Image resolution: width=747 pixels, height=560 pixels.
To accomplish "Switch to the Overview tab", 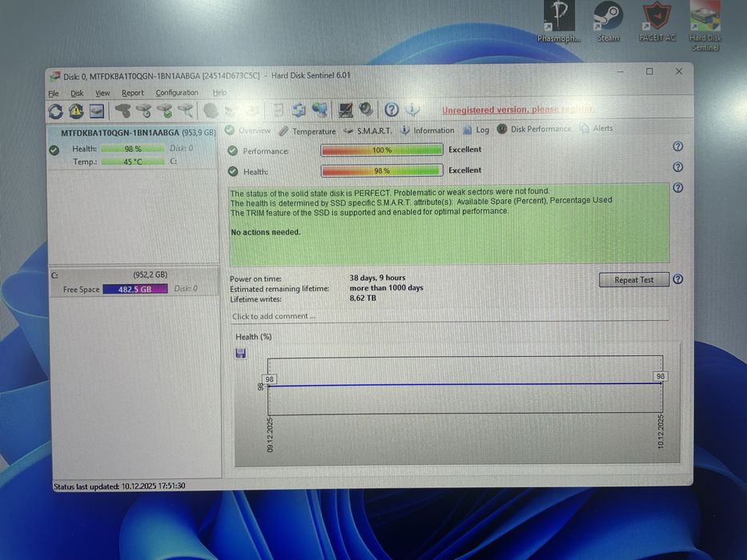I will coord(248,130).
